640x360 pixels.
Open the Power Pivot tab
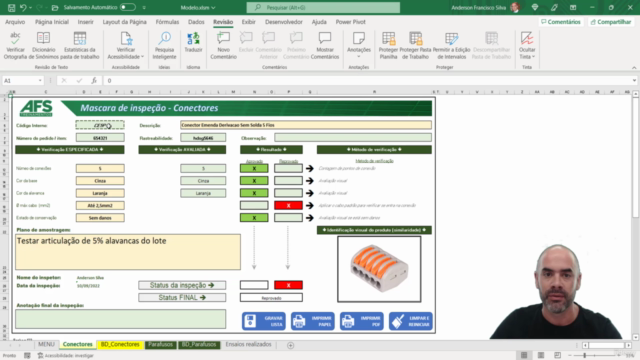[351, 22]
